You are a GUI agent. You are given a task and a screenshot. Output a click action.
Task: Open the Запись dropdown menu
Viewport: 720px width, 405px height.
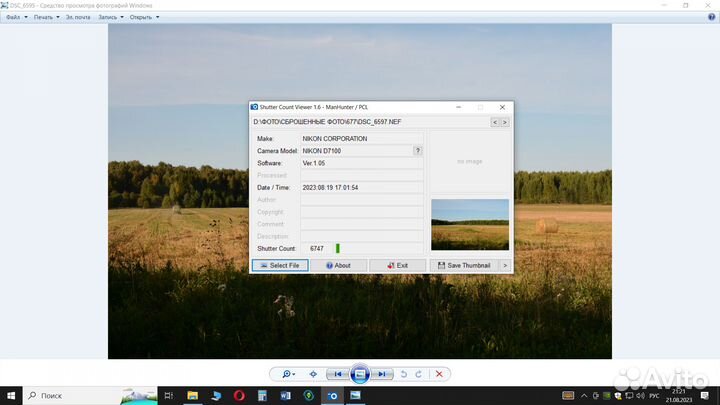111,17
